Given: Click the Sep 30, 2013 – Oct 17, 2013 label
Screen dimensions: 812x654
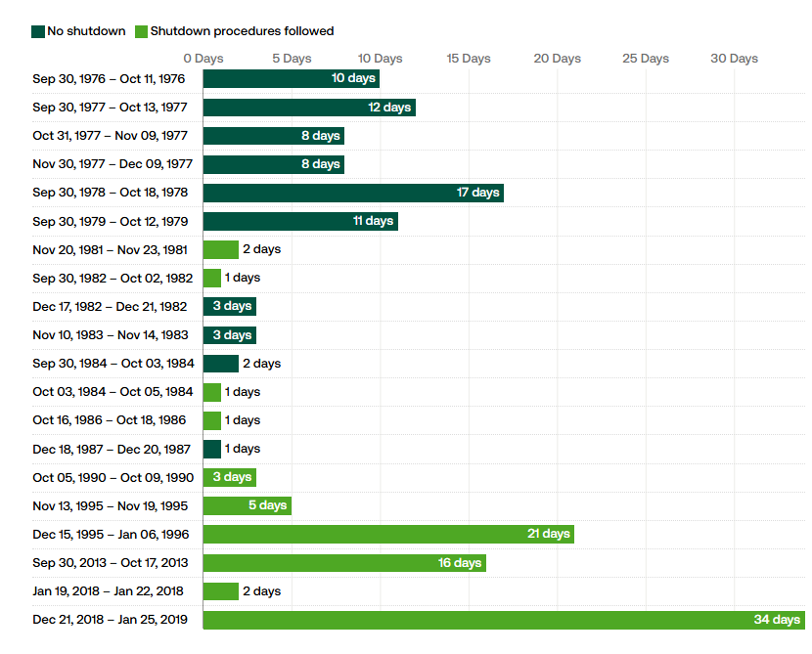Looking at the screenshot, I should 111,563.
